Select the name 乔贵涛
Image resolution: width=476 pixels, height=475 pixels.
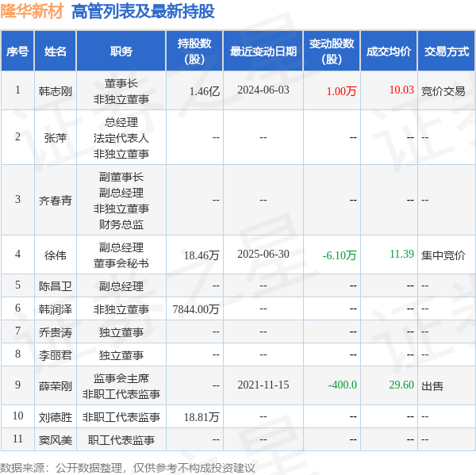pyautogui.click(x=56, y=332)
